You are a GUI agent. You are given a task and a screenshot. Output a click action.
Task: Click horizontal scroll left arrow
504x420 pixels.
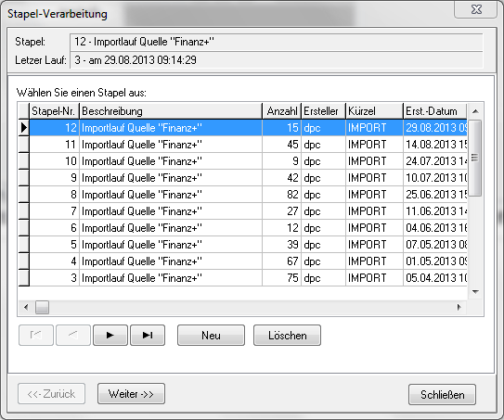[x=26, y=307]
